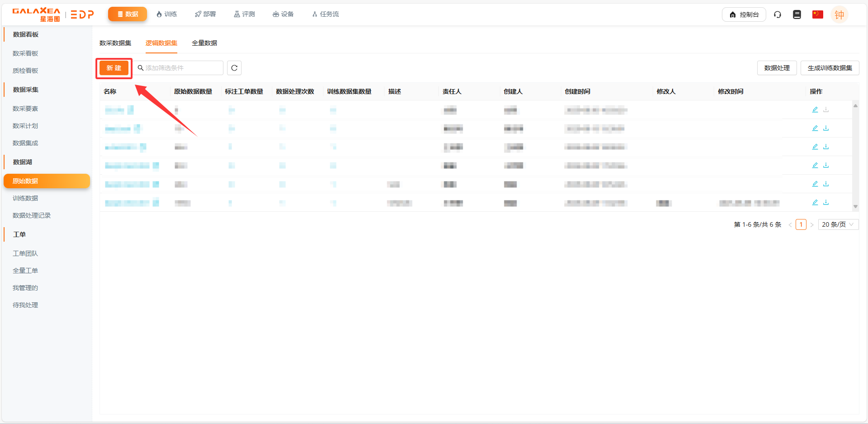Open the 训练 top navigation menu

[166, 14]
